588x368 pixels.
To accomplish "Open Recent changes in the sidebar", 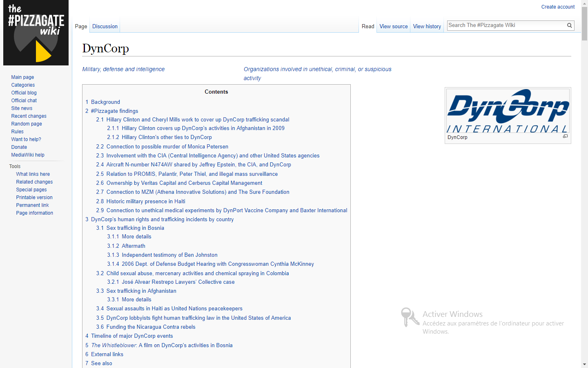I will (29, 116).
